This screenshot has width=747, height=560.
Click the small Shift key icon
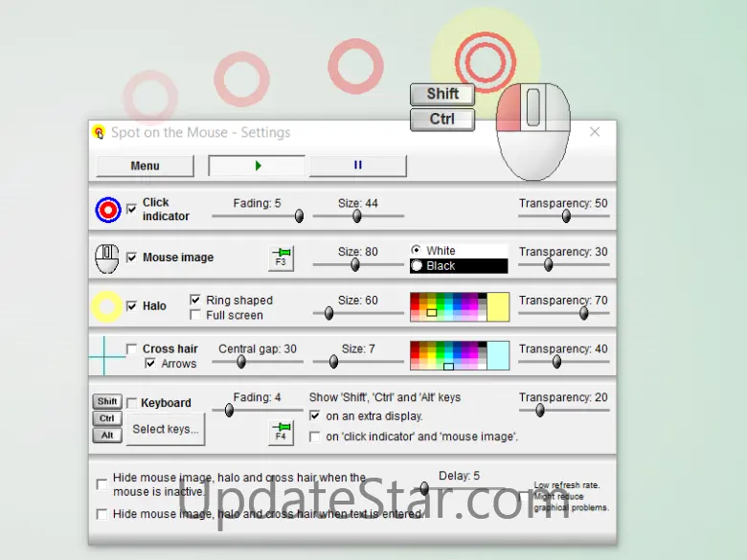point(107,401)
